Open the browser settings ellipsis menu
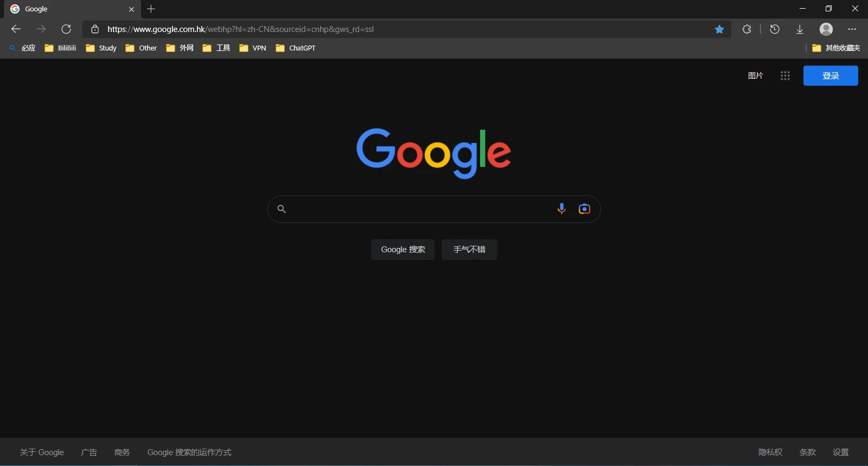Viewport: 868px width, 466px height. pos(852,29)
